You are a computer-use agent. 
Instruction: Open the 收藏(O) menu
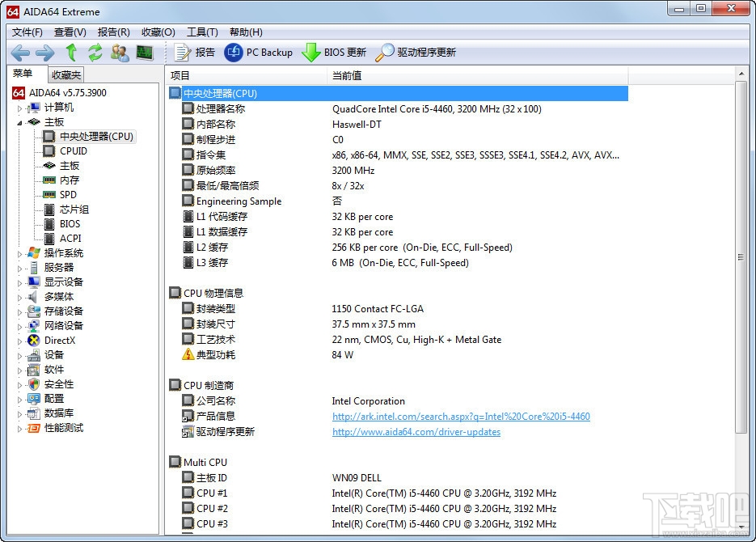tap(158, 32)
